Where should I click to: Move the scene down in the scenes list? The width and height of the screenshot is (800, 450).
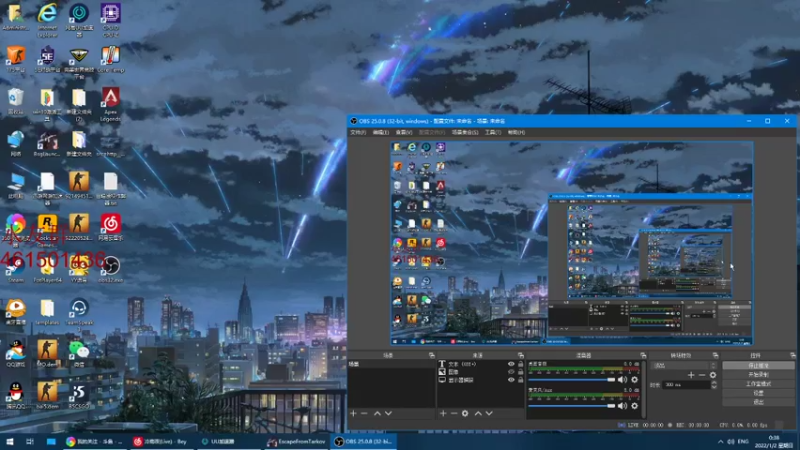point(388,413)
